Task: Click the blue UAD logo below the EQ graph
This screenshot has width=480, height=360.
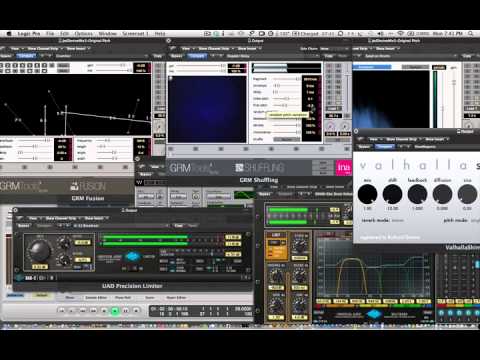Action: pyautogui.click(x=375, y=314)
